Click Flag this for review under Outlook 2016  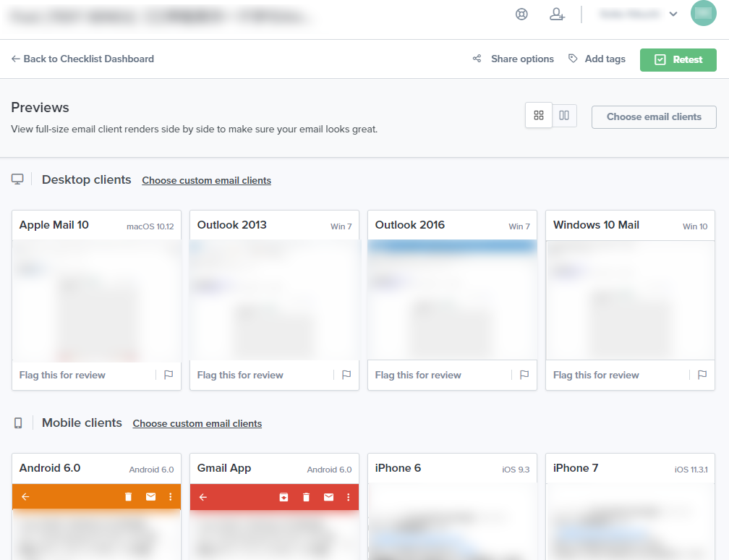[x=418, y=375]
